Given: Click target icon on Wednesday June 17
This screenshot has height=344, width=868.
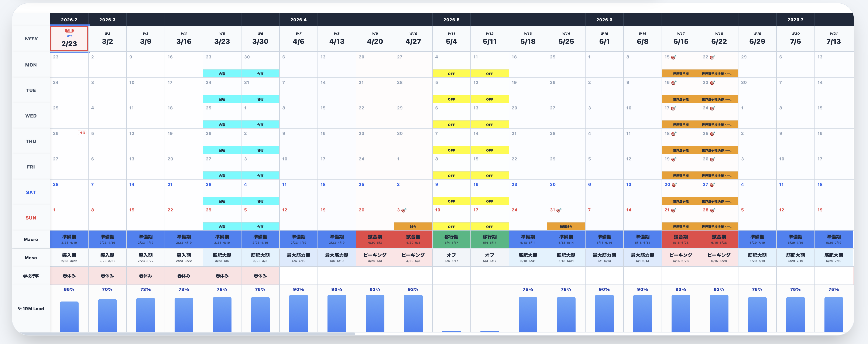Looking at the screenshot, I should pyautogui.click(x=673, y=108).
